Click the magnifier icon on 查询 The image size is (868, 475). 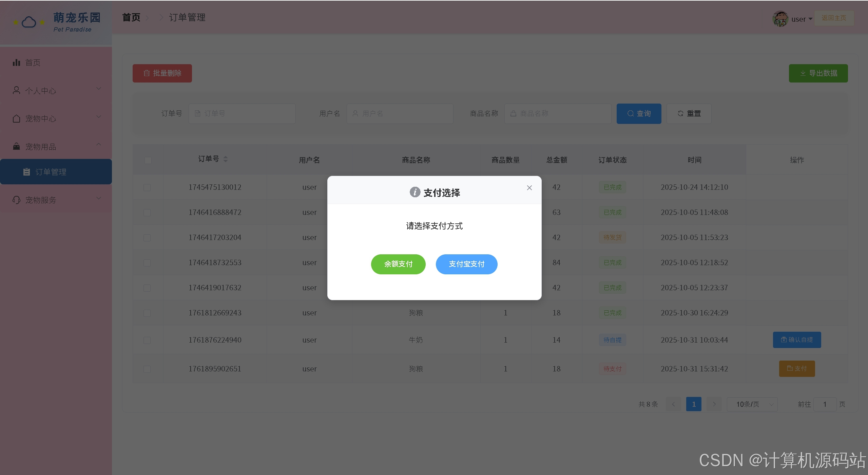[630, 113]
